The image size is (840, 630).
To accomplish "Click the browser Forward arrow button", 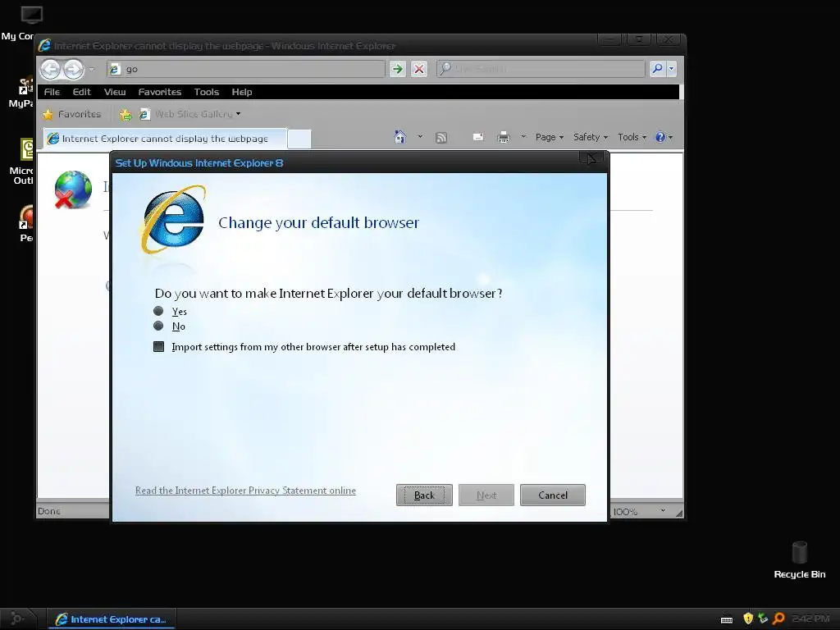I will click(x=74, y=69).
